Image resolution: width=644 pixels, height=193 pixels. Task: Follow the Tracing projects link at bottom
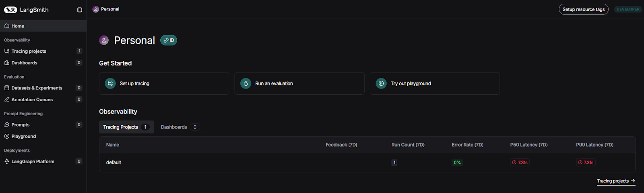point(616,181)
